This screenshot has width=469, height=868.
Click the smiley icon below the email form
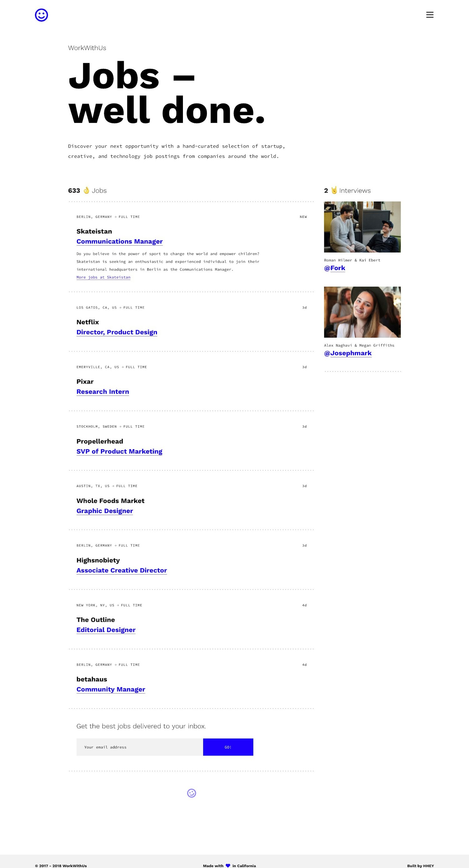coord(192,793)
